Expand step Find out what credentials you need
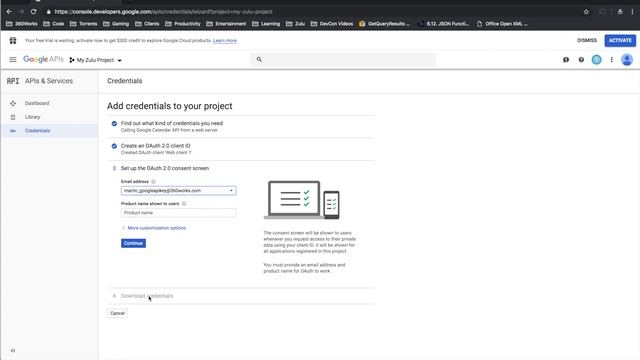640x360 pixels. (172, 123)
